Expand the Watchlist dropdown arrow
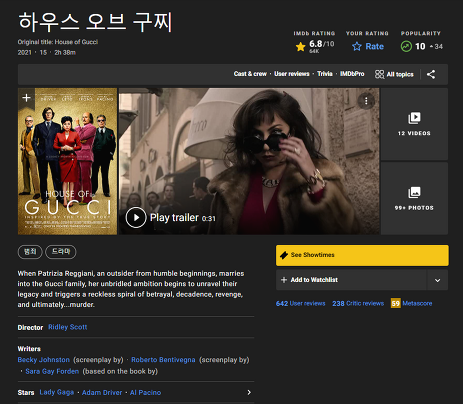 tap(437, 280)
